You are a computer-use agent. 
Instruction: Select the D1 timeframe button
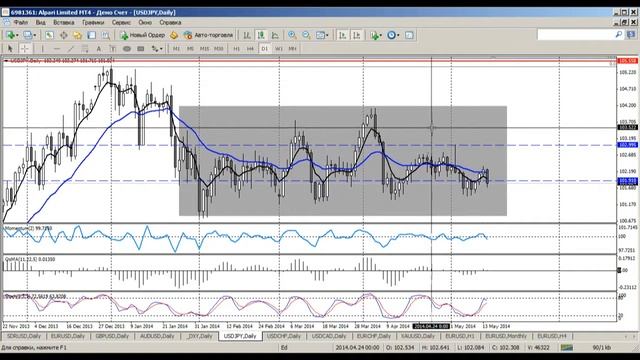pos(264,49)
